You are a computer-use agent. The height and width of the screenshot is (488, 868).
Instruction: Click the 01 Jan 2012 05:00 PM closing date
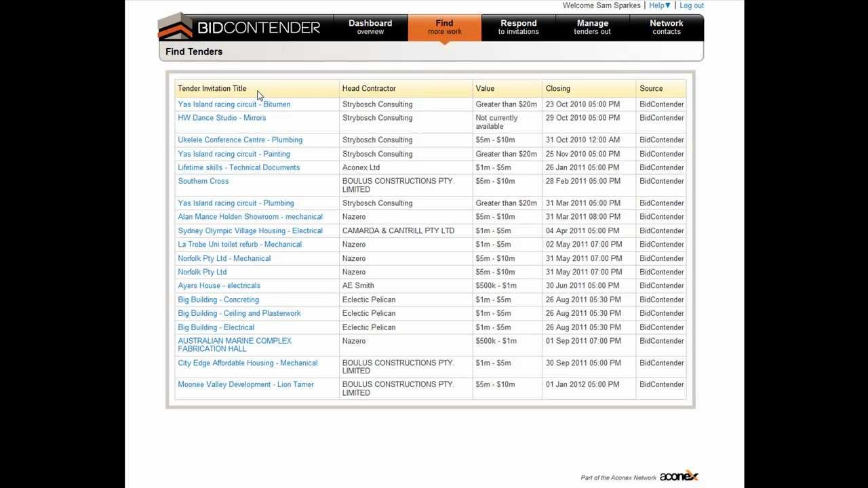[583, 384]
